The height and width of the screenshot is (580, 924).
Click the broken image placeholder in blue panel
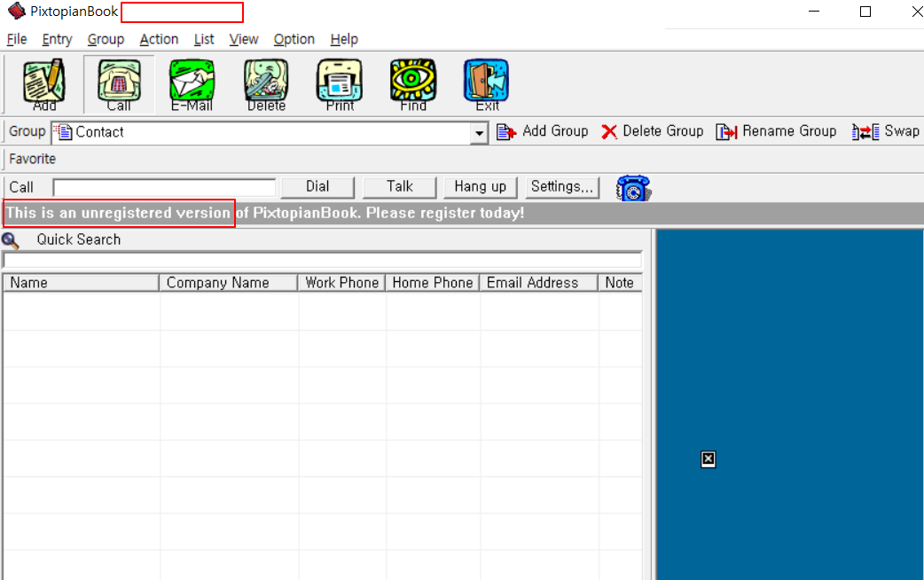pyautogui.click(x=708, y=459)
